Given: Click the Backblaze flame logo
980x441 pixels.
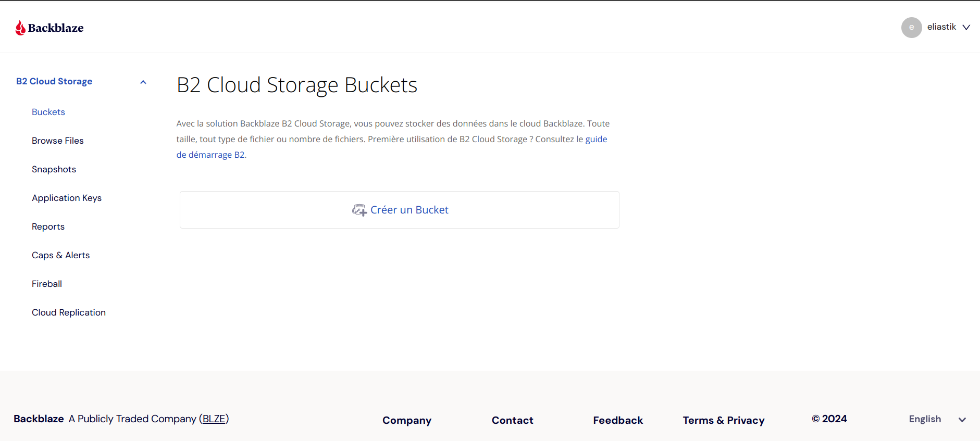Looking at the screenshot, I should (20, 28).
